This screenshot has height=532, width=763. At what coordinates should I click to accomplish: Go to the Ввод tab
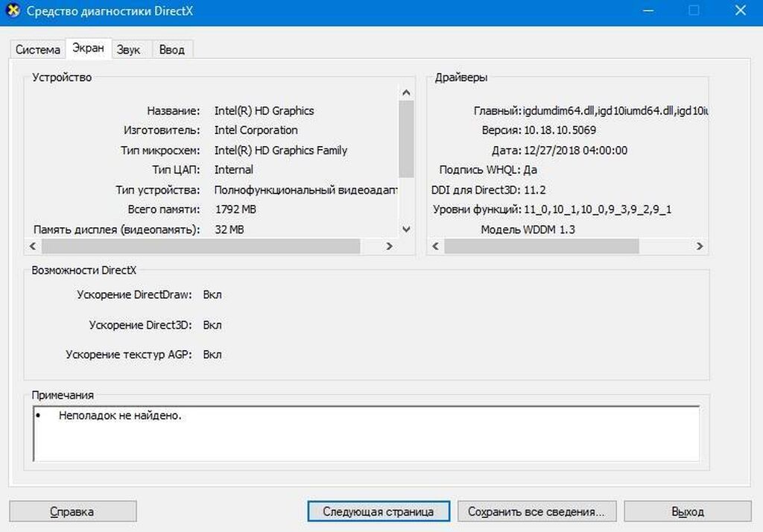[171, 50]
